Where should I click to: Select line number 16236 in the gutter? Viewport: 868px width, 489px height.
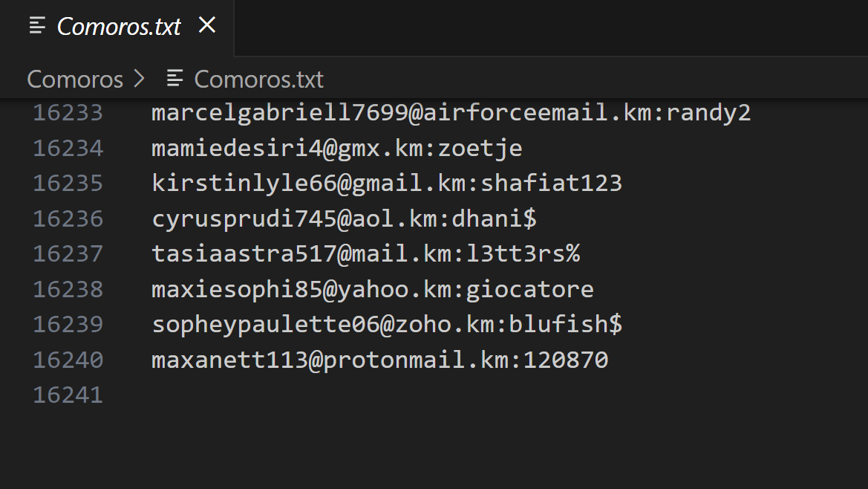68,219
